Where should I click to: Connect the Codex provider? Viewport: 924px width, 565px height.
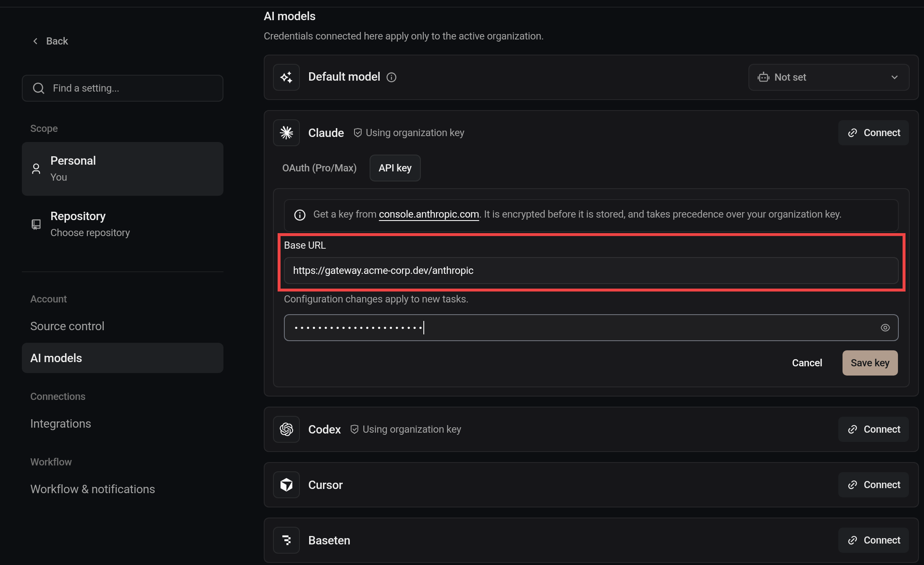click(x=874, y=429)
